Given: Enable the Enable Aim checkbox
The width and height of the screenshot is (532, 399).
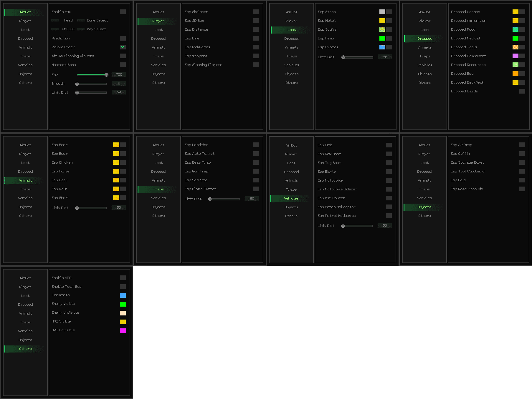Looking at the screenshot, I should (123, 12).
